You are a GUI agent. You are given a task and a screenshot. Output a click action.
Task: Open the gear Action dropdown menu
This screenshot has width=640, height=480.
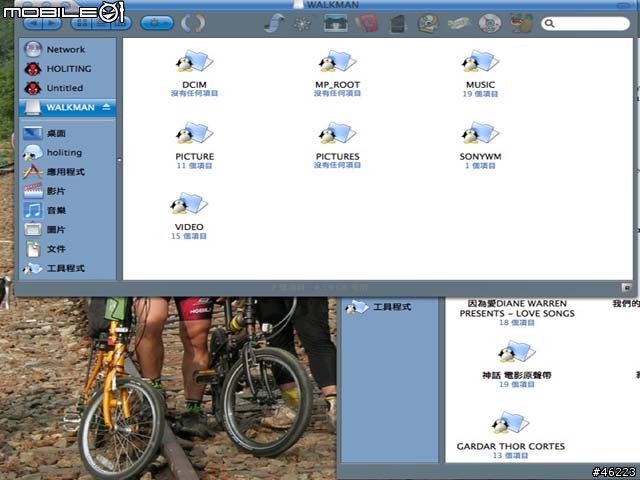[x=157, y=23]
